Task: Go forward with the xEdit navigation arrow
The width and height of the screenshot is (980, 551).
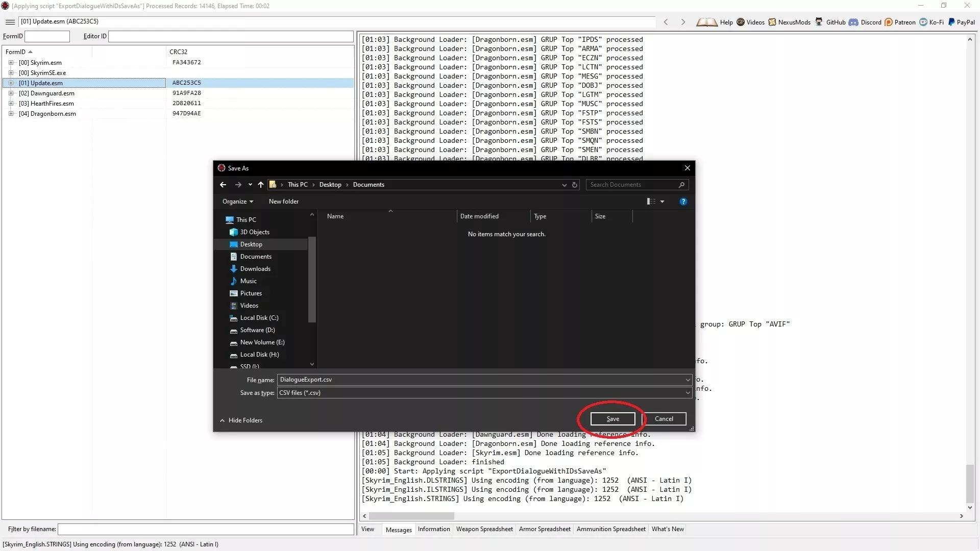Action: (683, 22)
